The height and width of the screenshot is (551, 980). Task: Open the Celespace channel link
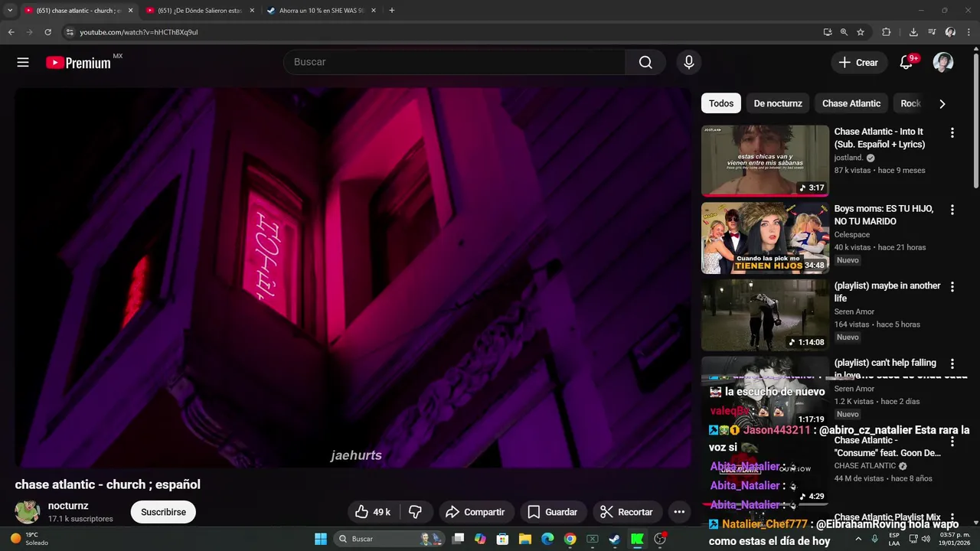[852, 235]
